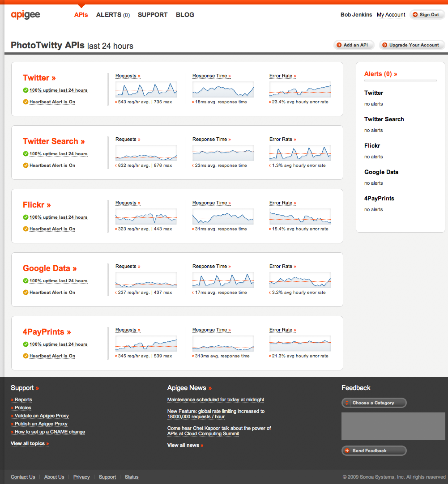The height and width of the screenshot is (484, 448).
Task: Open My Account link
Action: tap(391, 14)
